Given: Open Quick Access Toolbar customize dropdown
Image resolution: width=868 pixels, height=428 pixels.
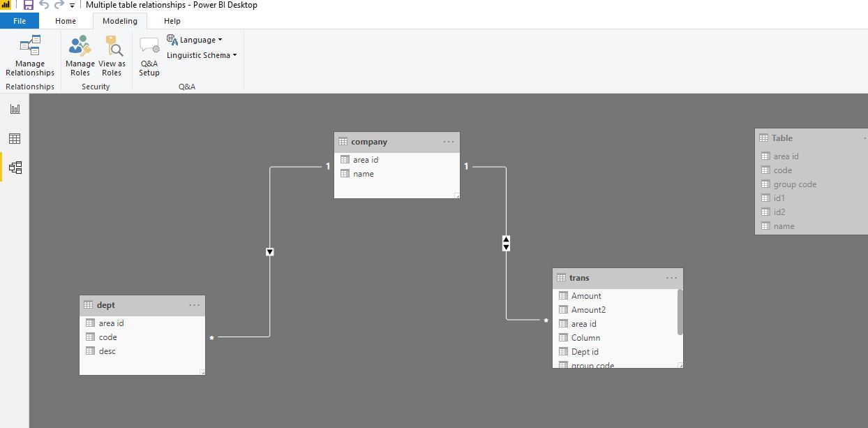Looking at the screenshot, I should tap(73, 6).
